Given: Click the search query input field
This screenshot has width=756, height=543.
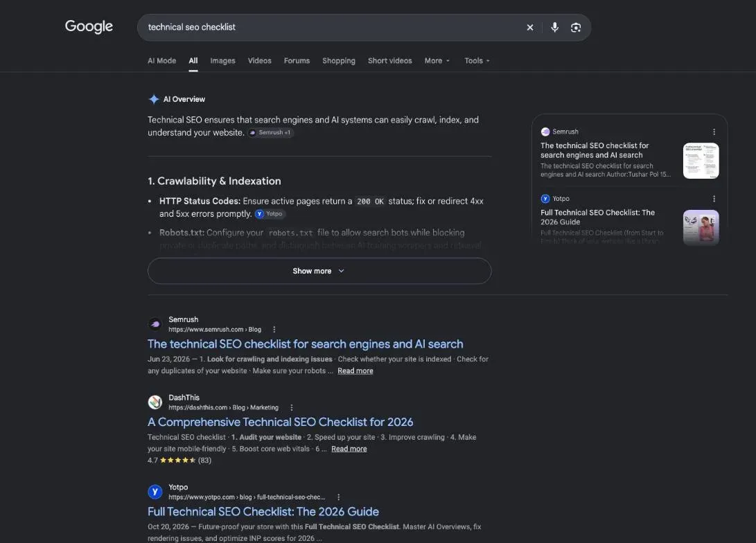Looking at the screenshot, I should click(x=333, y=28).
